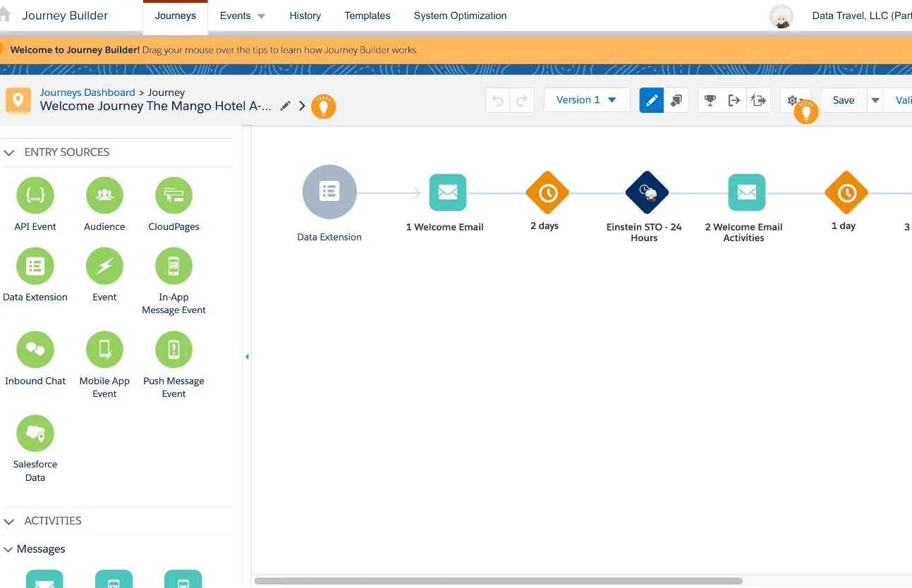
Task: Click the Einstein avatar in header
Action: [x=781, y=16]
